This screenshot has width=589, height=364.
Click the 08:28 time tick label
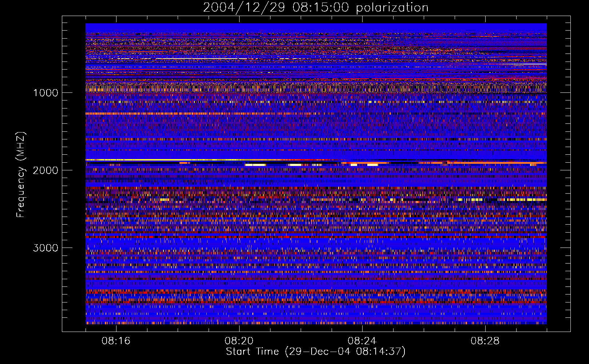point(485,341)
